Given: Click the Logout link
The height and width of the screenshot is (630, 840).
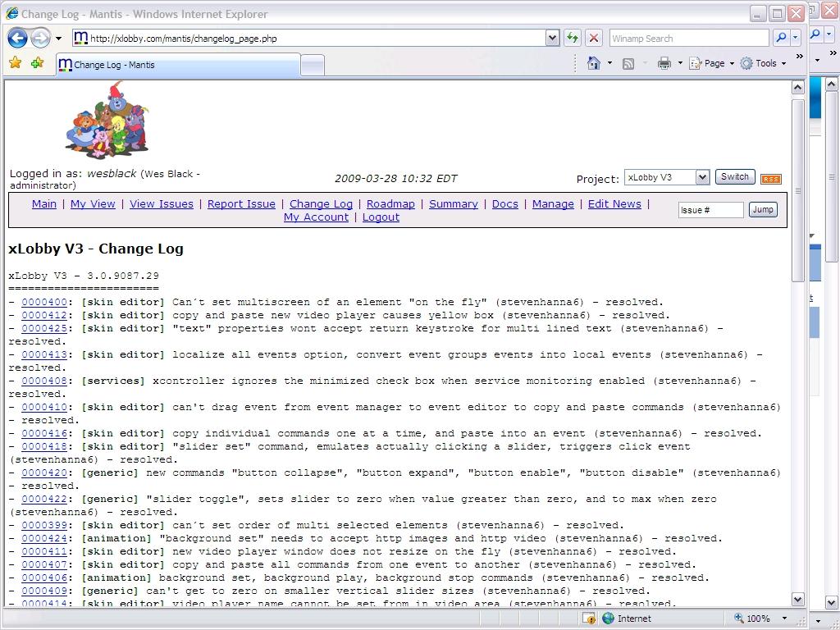Looking at the screenshot, I should (381, 217).
